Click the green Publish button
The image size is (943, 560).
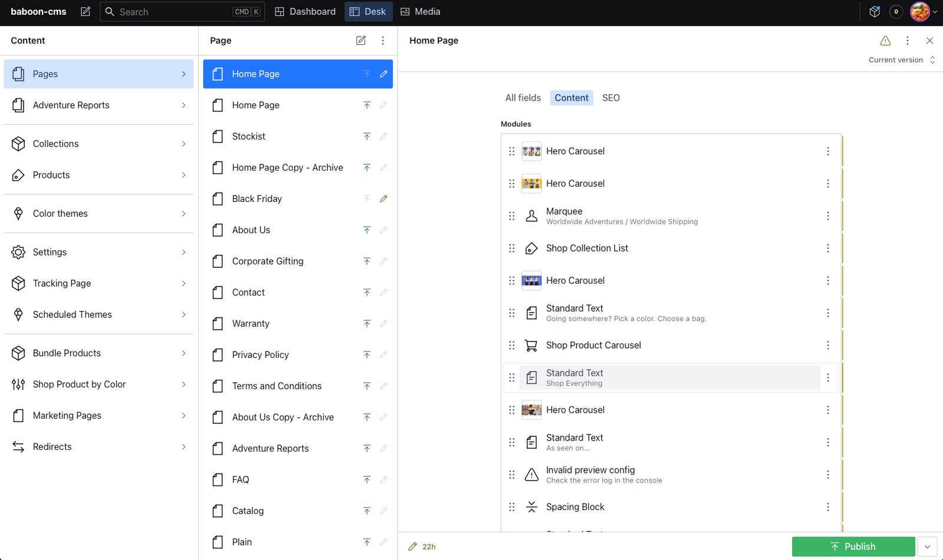853,546
